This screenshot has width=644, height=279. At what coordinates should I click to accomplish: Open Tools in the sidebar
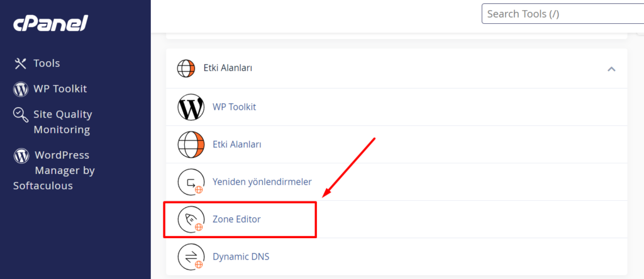[x=47, y=64]
